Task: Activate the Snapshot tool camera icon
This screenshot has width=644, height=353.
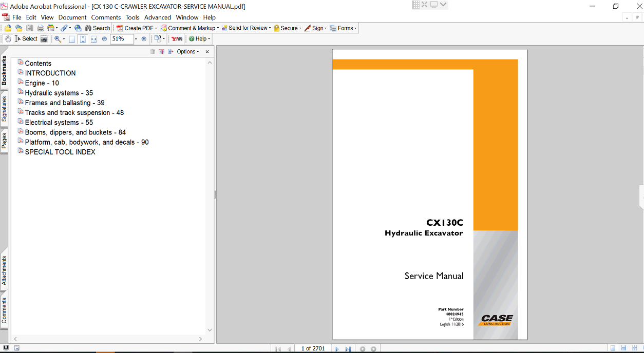Action: [x=44, y=39]
